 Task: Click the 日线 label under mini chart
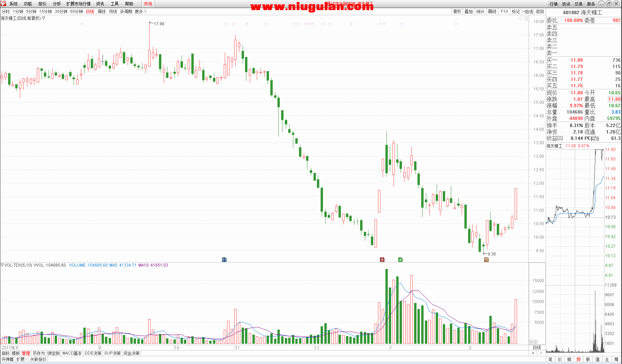pos(537,347)
